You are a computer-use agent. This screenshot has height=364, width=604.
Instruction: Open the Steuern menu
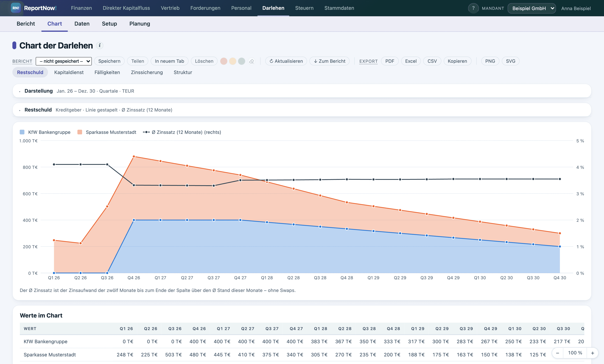[304, 8]
